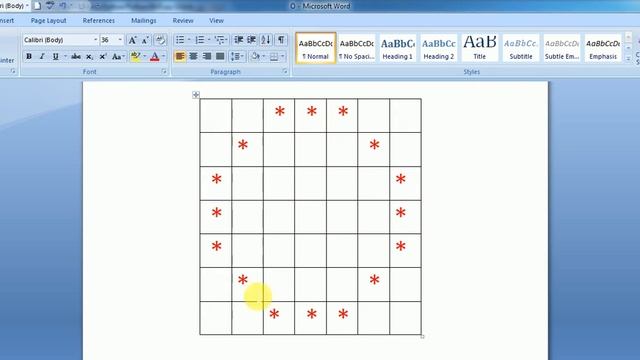
Task: Click New document icon in quick access toolbar
Action: (38, 6)
